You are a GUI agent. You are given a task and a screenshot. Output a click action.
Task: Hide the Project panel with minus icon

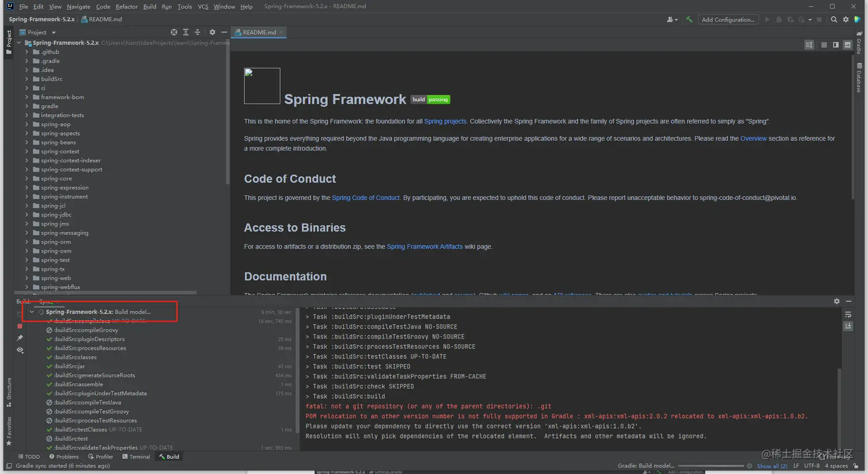coord(224,32)
